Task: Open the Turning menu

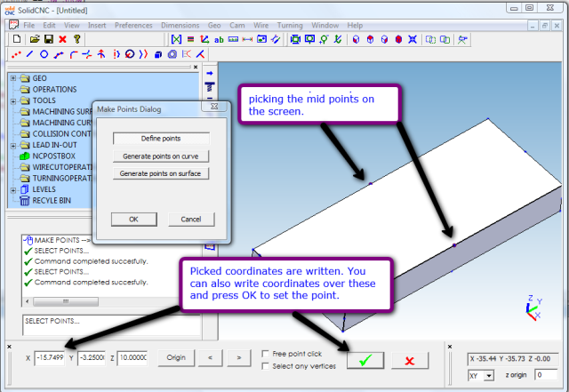Action: (290, 25)
